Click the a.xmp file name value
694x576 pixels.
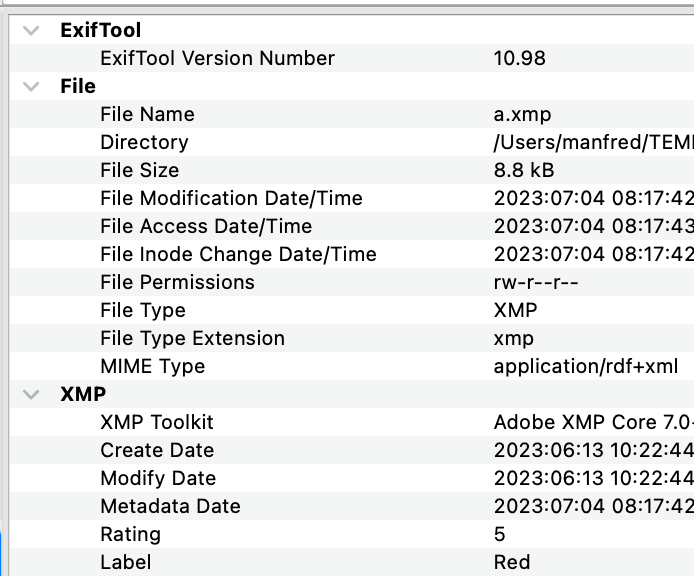(x=522, y=114)
